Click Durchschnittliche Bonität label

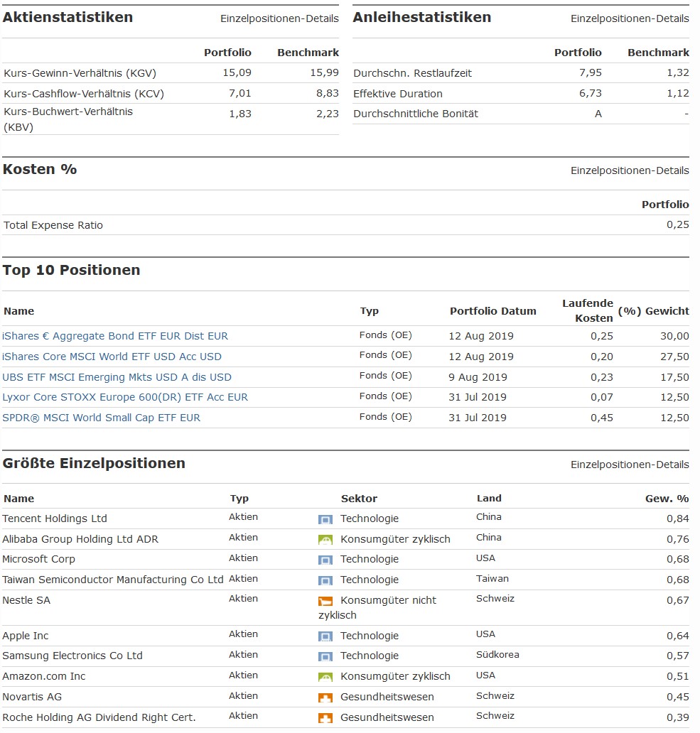416,114
